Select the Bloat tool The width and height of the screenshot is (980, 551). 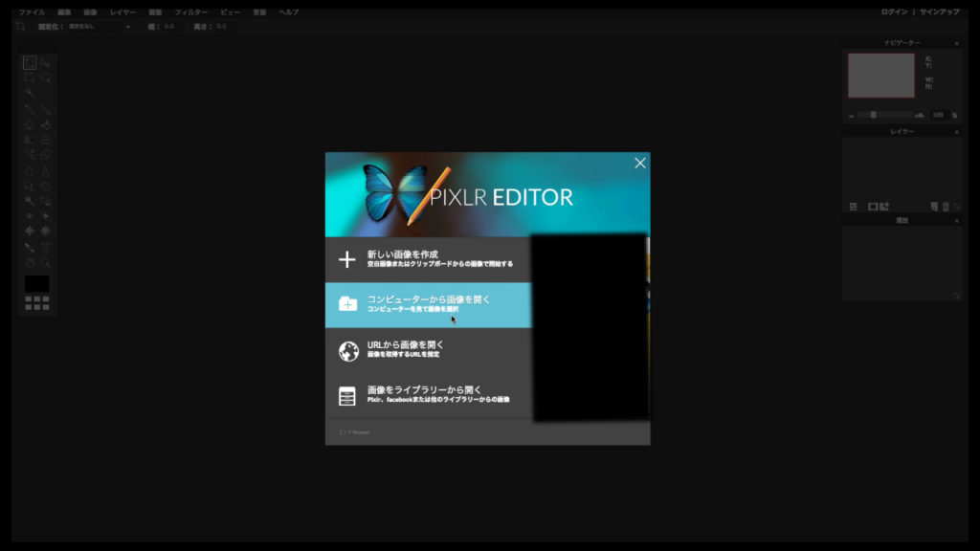point(30,231)
